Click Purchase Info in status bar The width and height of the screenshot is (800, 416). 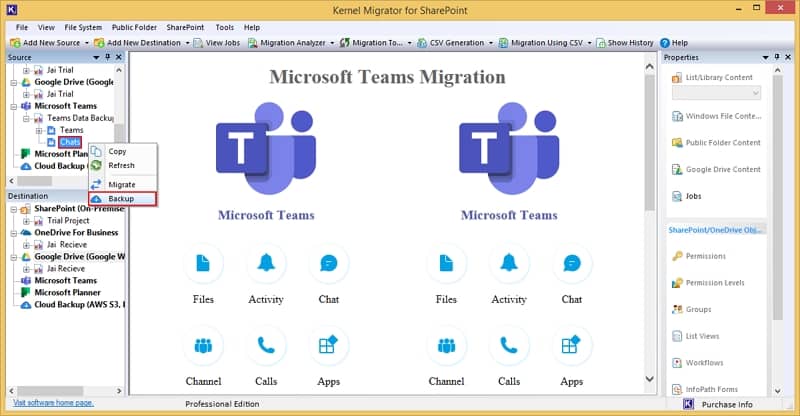click(727, 405)
